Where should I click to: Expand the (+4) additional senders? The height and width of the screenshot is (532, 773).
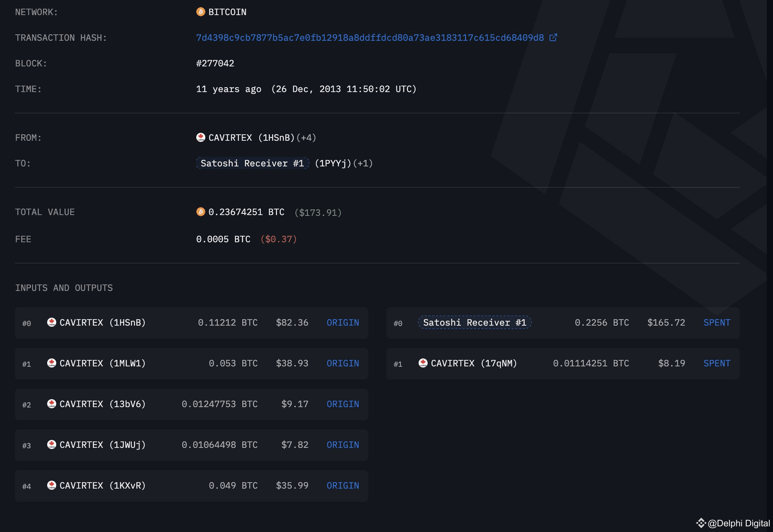tap(306, 138)
